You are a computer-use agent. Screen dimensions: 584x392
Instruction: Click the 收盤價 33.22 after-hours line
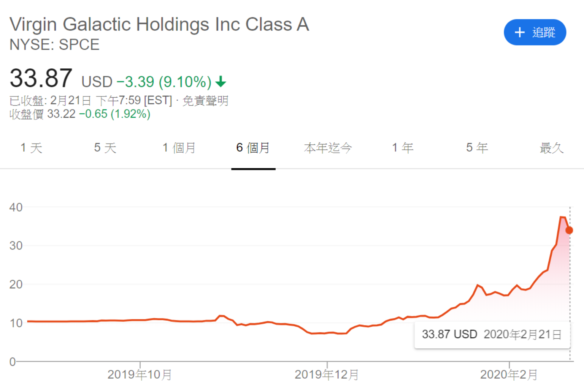coord(80,114)
